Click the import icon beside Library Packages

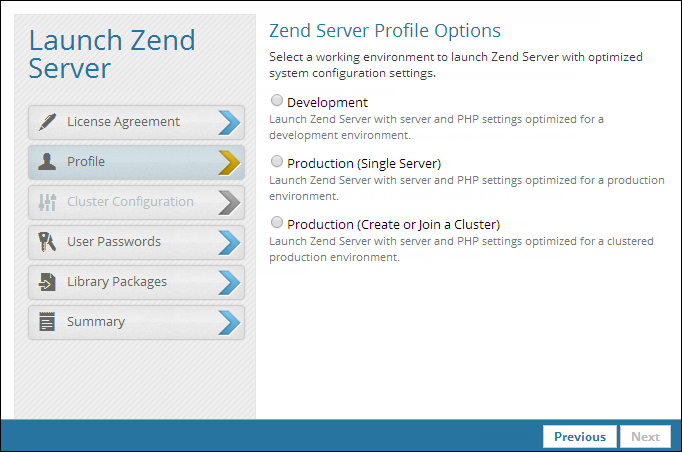[x=47, y=282]
